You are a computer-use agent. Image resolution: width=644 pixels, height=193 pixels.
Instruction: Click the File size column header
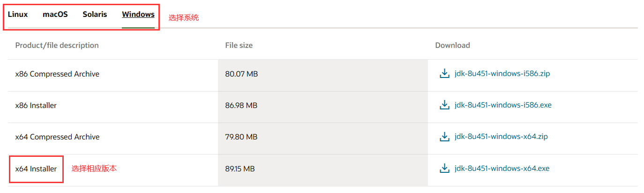pyautogui.click(x=239, y=46)
